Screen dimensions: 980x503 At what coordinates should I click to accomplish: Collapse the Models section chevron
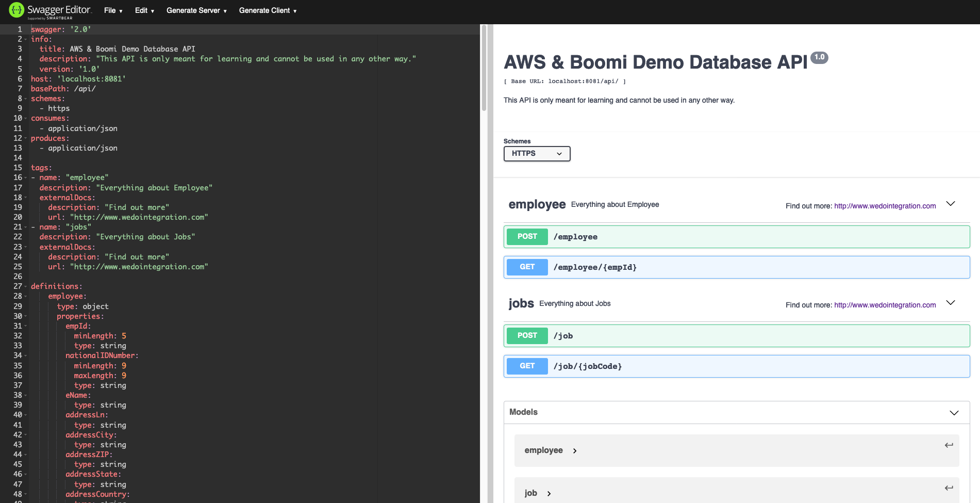tap(954, 413)
